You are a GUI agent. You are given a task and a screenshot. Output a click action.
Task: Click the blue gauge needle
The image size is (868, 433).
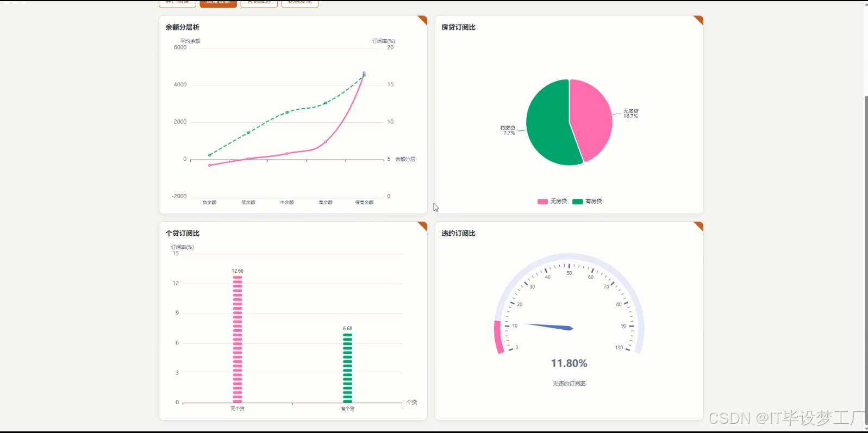[x=549, y=327]
